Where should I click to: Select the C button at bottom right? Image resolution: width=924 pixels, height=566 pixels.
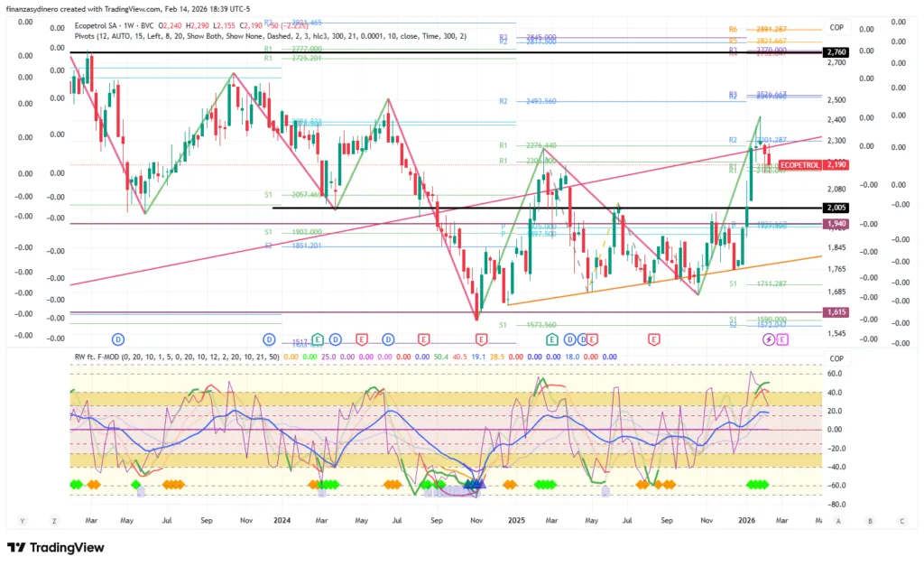click(901, 521)
